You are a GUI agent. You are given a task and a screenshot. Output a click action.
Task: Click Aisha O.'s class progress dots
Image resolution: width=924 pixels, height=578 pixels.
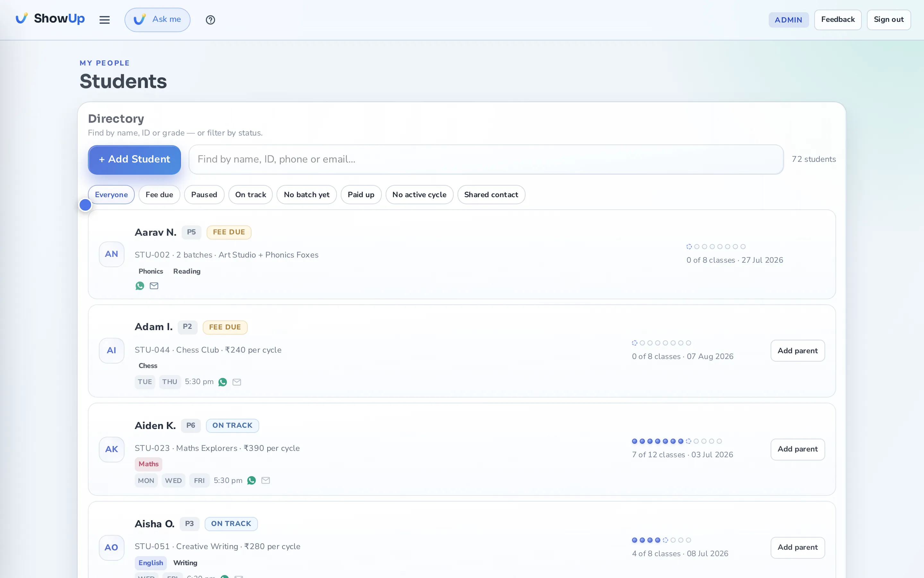point(661,540)
